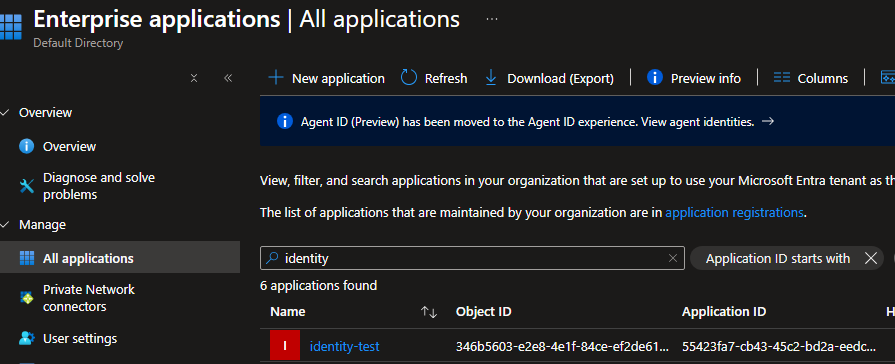Viewport: 895px width, 364px height.
Task: Open the identity-test application link
Action: 344,346
